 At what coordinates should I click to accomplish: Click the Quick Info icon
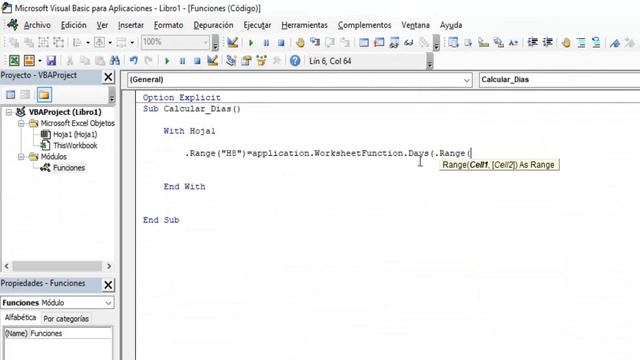click(x=483, y=42)
